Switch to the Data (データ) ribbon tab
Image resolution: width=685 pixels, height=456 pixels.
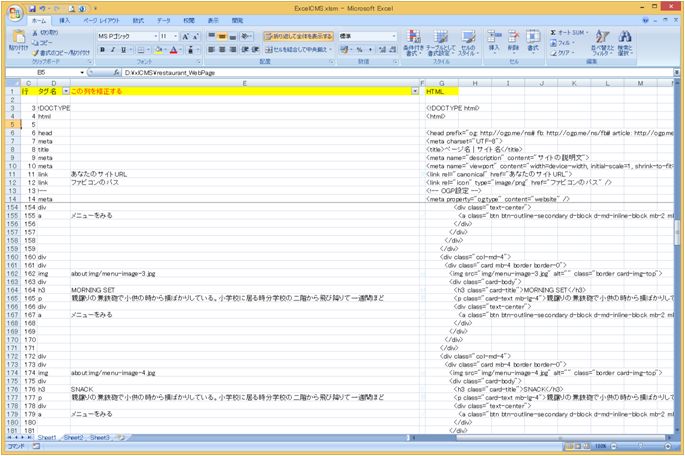click(164, 21)
